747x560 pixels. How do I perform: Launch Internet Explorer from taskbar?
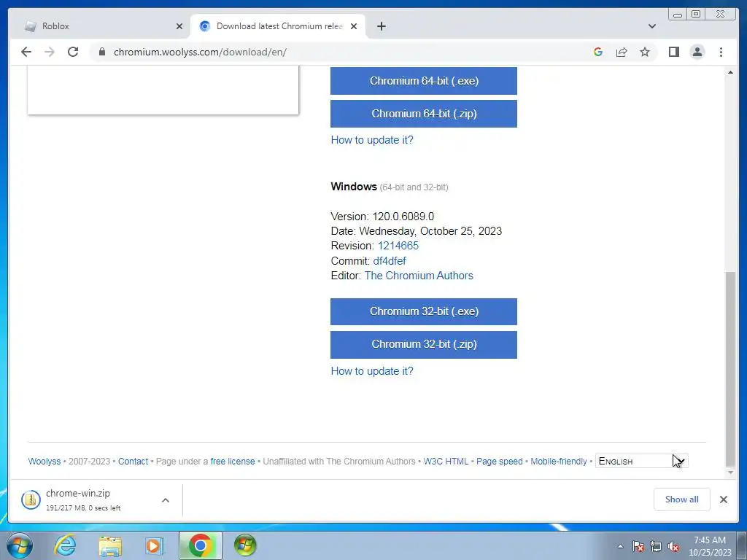[65, 545]
